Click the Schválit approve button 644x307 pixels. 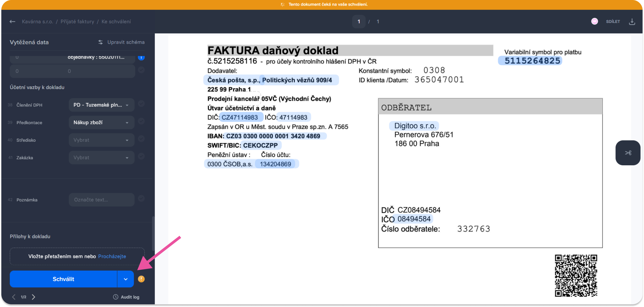[63, 279]
